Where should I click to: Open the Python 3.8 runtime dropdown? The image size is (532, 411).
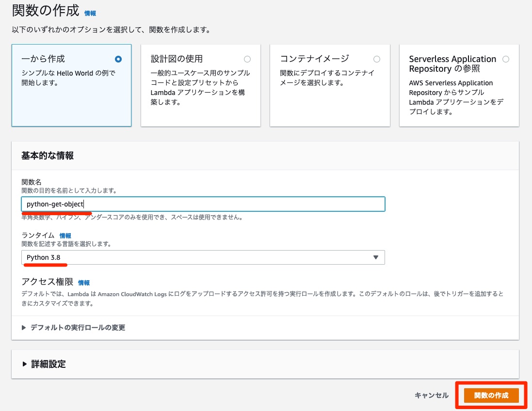click(x=203, y=257)
